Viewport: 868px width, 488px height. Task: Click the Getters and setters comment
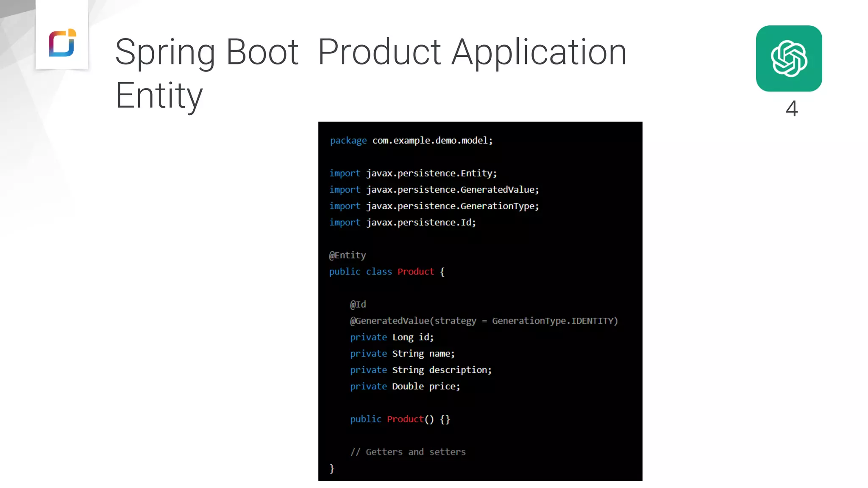pyautogui.click(x=408, y=452)
